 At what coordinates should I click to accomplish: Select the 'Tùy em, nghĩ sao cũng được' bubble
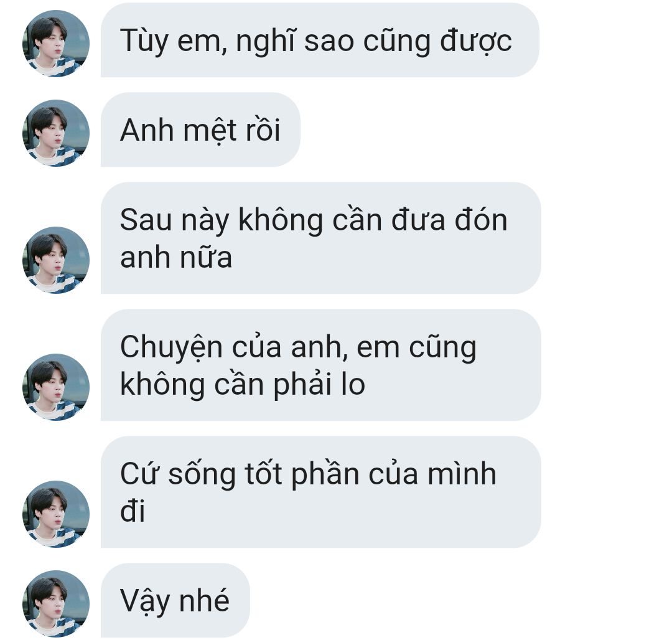tap(320, 40)
